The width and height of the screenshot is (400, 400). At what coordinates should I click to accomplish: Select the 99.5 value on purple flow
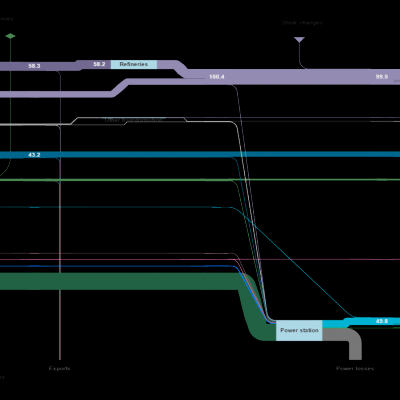click(382, 77)
